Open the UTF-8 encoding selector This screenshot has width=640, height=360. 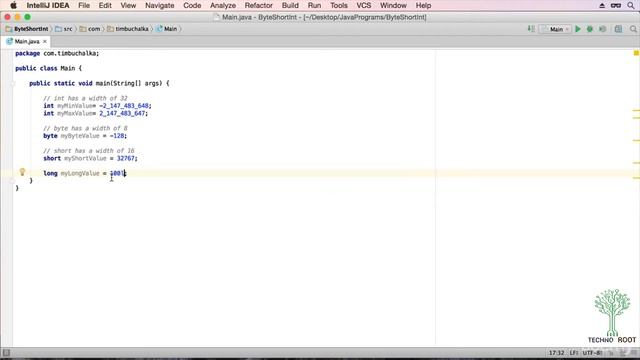(x=592, y=353)
